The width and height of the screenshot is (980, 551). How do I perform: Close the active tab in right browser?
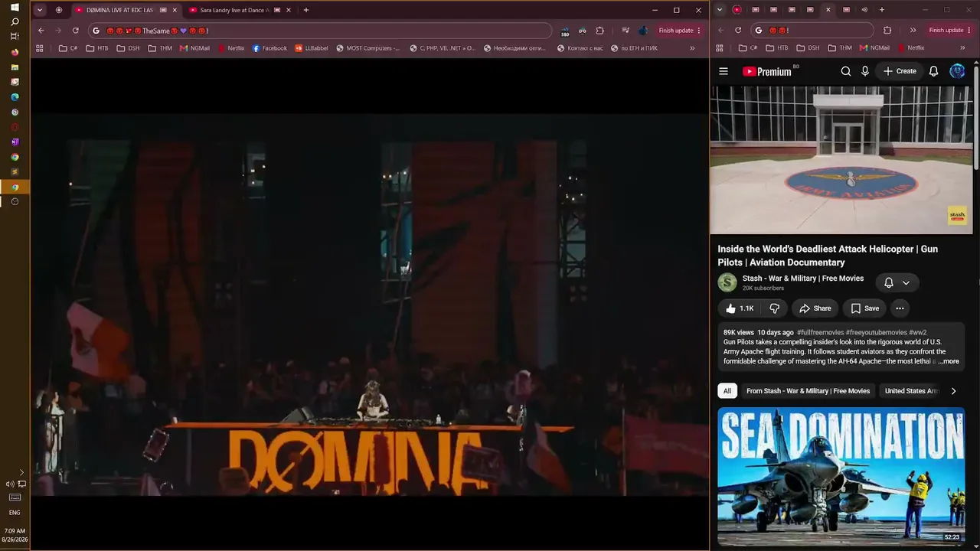pos(828,10)
